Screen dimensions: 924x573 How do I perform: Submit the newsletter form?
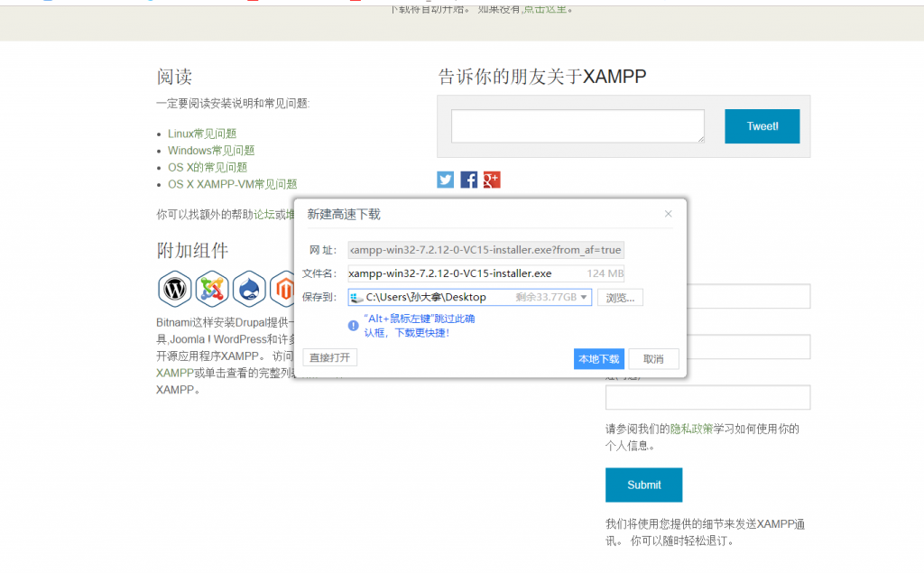(x=643, y=485)
